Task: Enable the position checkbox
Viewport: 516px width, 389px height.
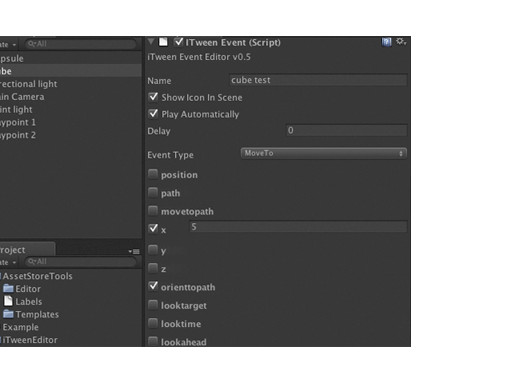Action: coord(153,174)
